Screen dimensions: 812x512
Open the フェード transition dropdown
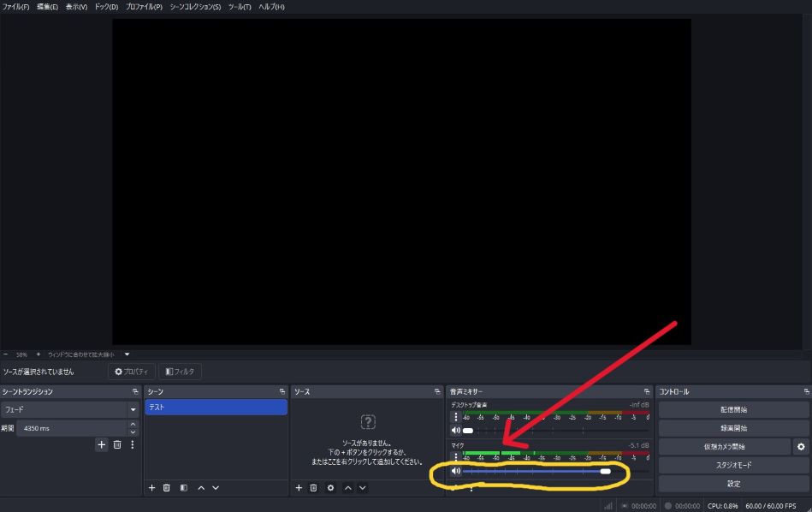tap(133, 410)
